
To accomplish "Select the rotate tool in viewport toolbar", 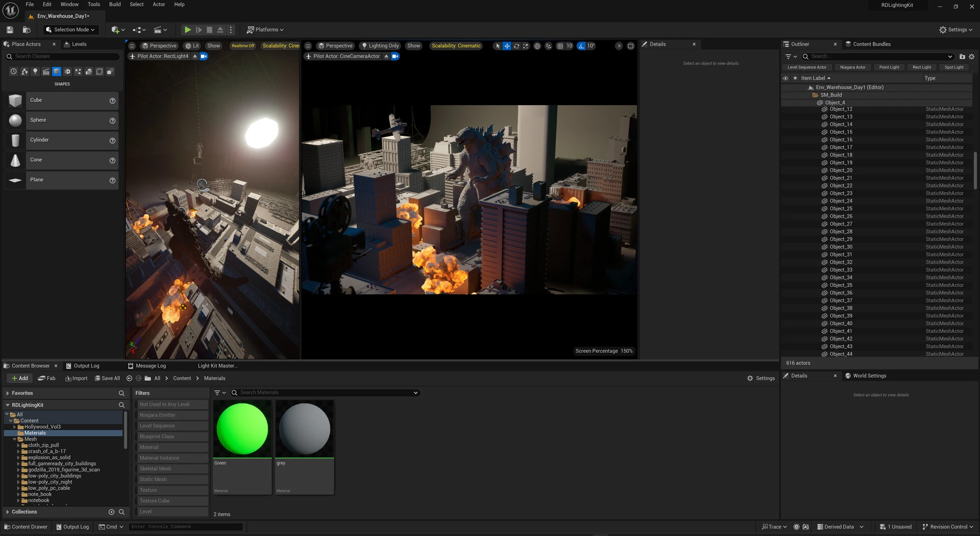I will coord(517,46).
